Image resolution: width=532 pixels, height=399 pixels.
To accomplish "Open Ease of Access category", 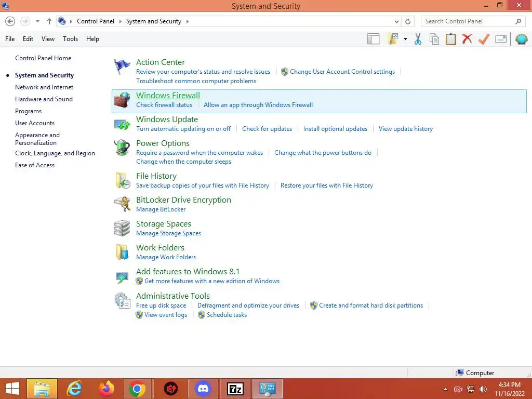I will (35, 165).
